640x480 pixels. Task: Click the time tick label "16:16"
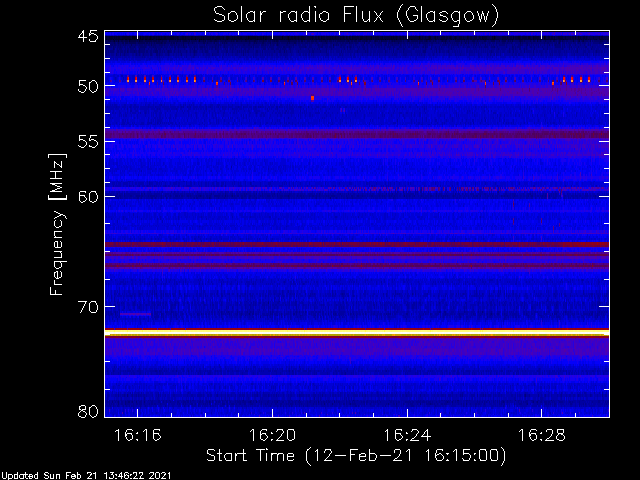(x=138, y=436)
